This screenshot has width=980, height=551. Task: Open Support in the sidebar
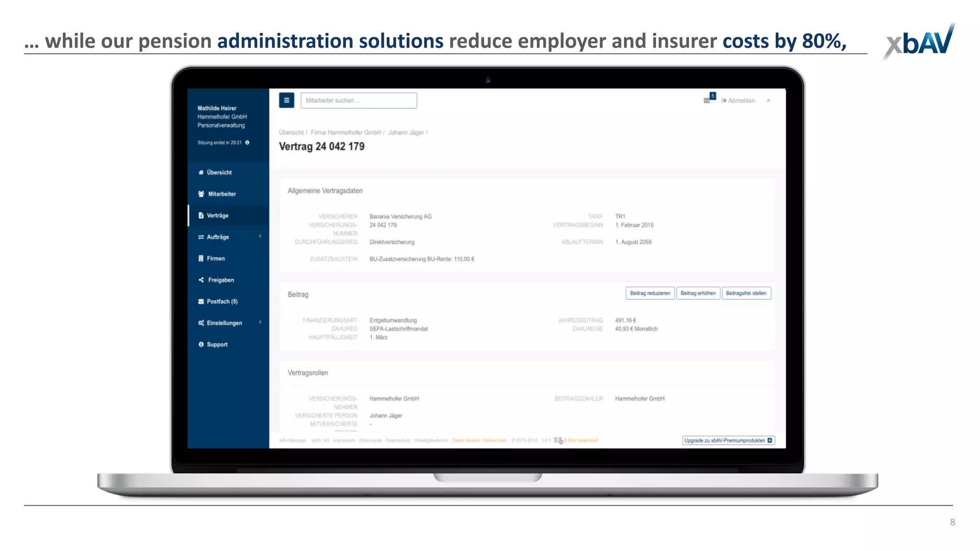point(217,344)
